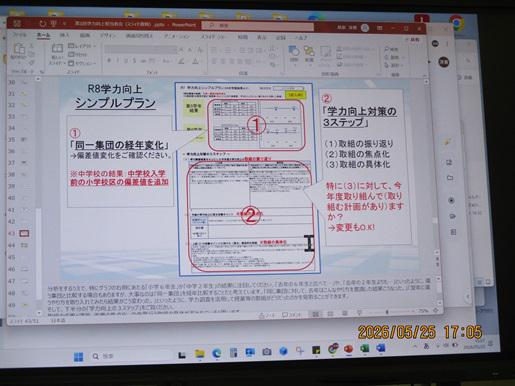Select slide 44 thumbnail
The width and height of the screenshot is (515, 386).
(x=24, y=245)
